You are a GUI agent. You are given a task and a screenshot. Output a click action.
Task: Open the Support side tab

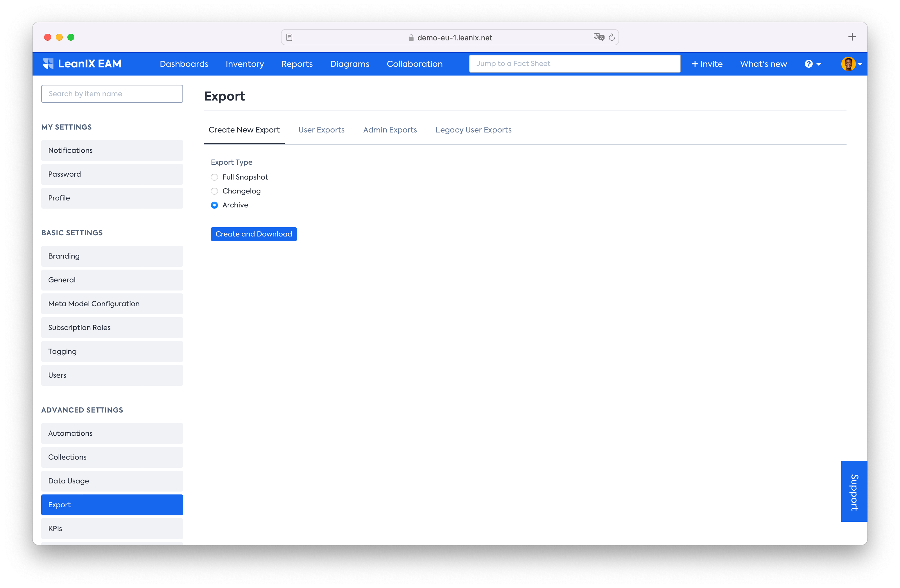click(854, 491)
